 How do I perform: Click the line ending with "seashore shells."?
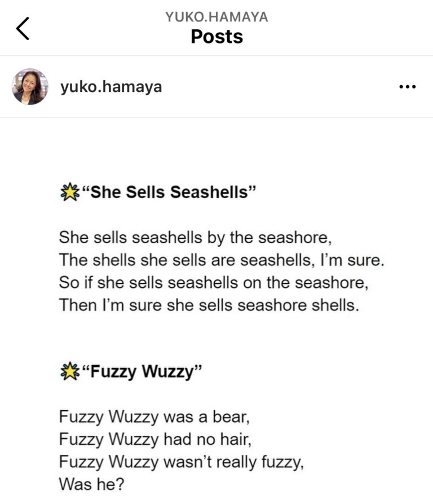[x=209, y=305]
